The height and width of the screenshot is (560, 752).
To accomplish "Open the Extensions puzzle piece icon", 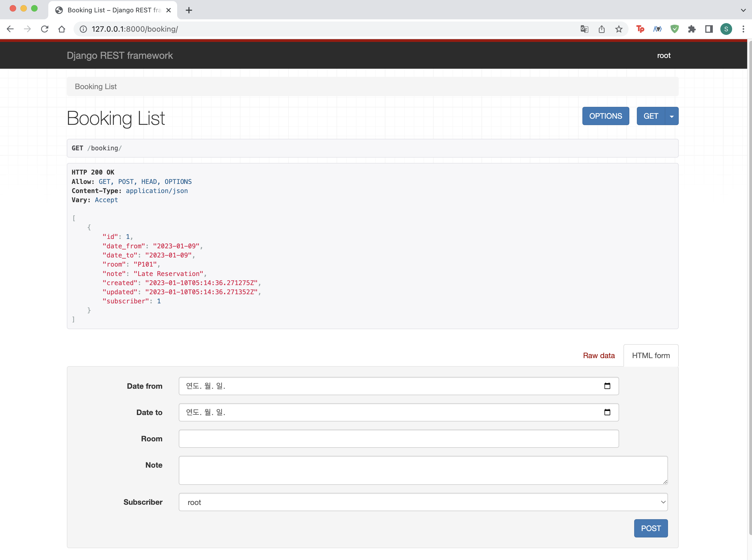I will (x=692, y=29).
